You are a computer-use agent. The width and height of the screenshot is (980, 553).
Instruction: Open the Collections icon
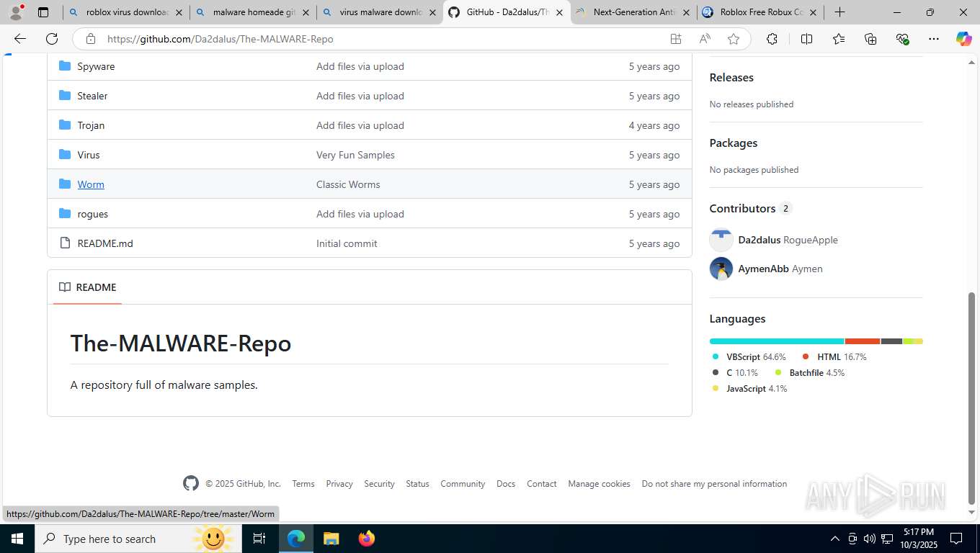click(x=870, y=39)
